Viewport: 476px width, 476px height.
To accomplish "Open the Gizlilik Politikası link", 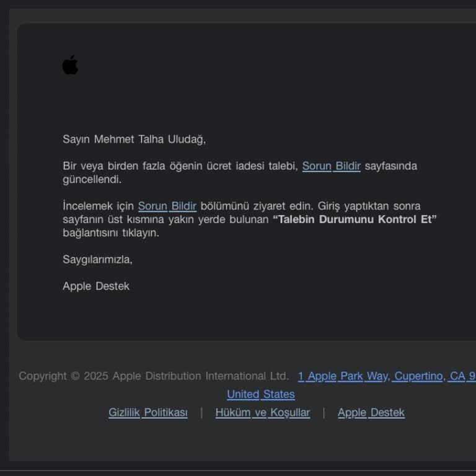I will (x=148, y=413).
